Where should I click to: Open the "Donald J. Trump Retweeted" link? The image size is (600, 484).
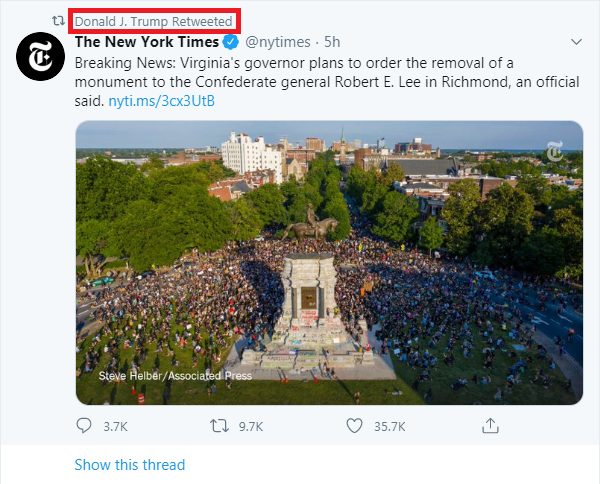pyautogui.click(x=154, y=21)
